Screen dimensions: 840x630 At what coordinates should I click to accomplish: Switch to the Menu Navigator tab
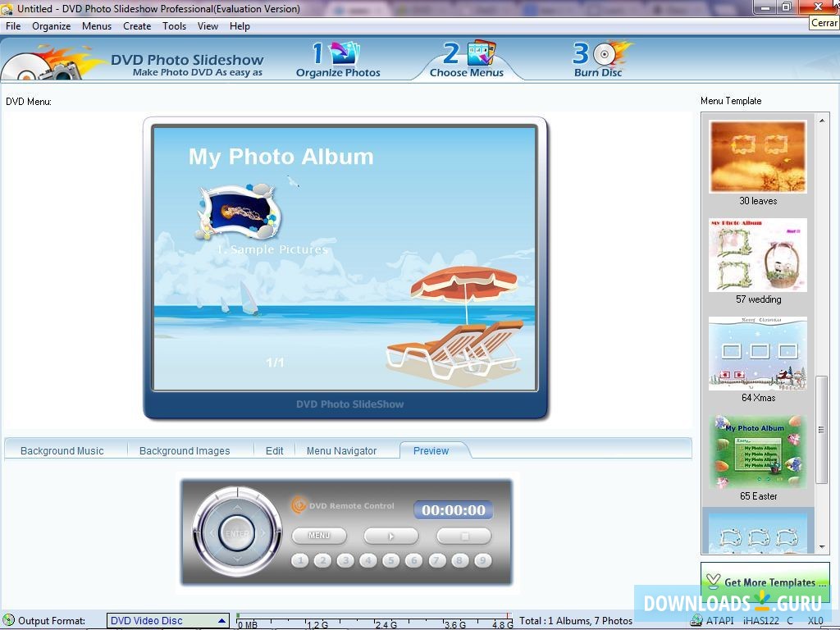(x=341, y=450)
